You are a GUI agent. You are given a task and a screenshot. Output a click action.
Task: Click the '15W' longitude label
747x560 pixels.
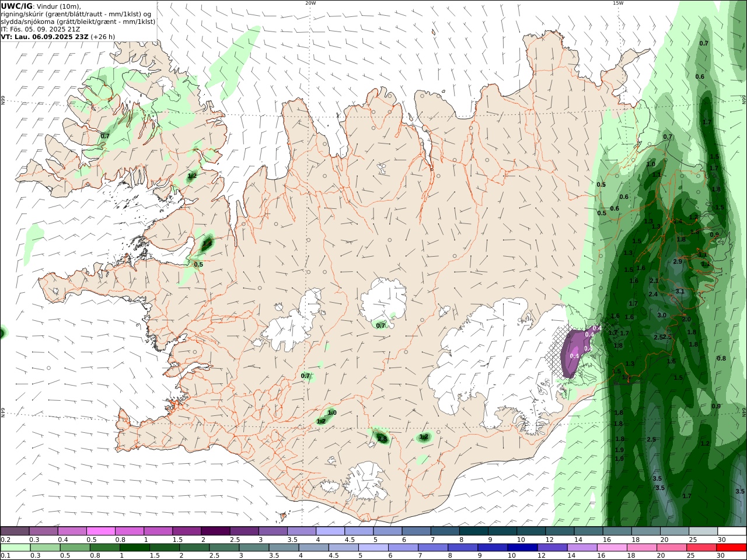(x=617, y=3)
